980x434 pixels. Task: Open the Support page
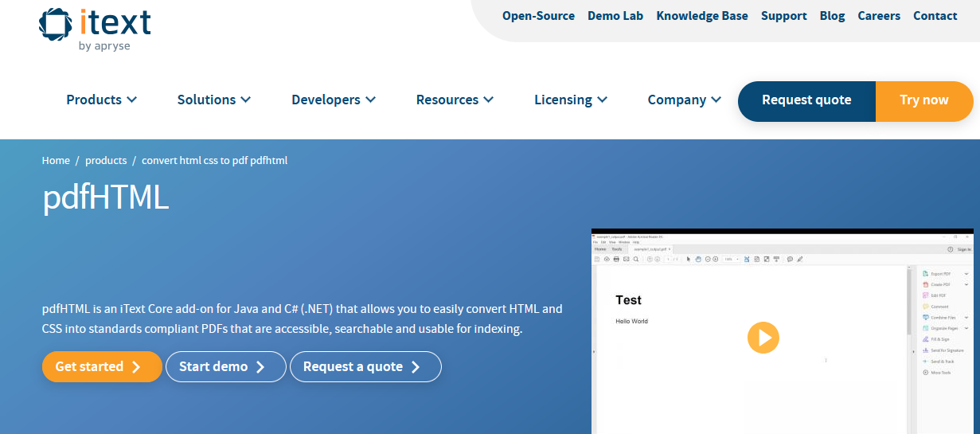[x=784, y=16]
